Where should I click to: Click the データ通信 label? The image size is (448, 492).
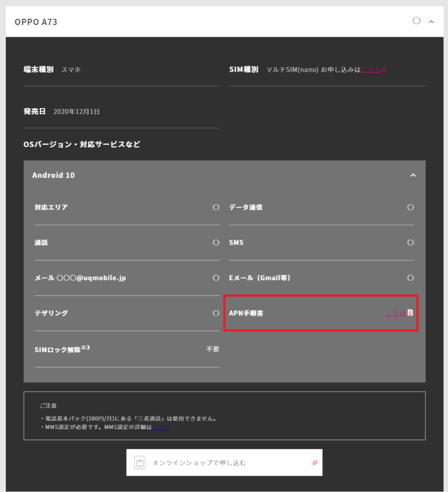[246, 207]
